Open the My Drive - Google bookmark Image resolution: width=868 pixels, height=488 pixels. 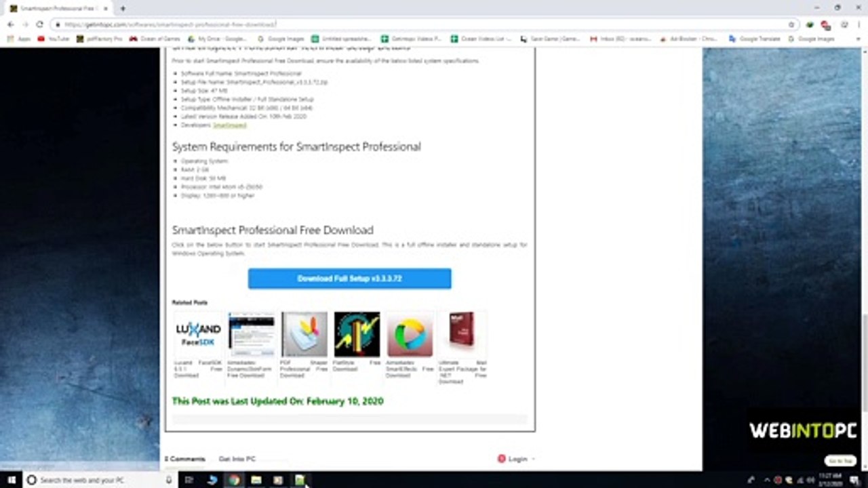(217, 39)
